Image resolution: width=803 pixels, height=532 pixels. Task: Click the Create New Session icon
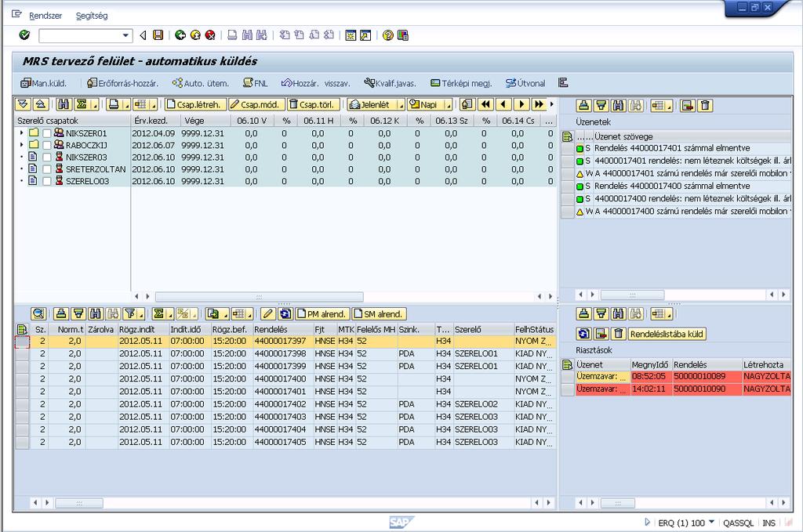coord(351,35)
